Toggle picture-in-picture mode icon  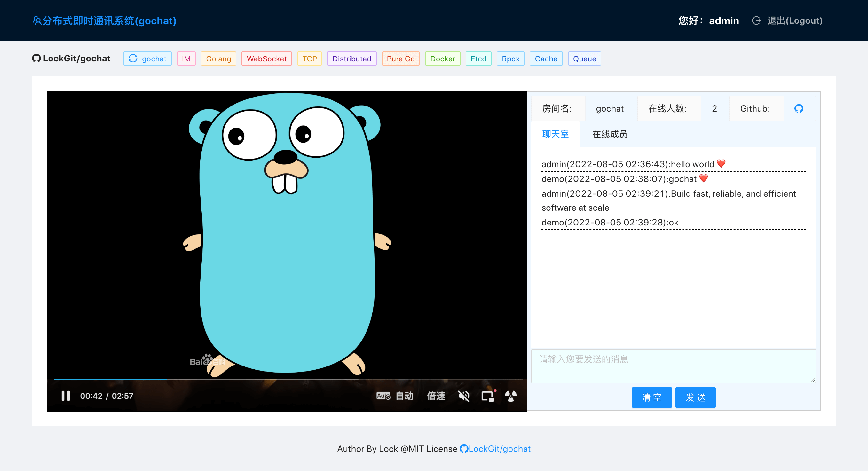(488, 396)
